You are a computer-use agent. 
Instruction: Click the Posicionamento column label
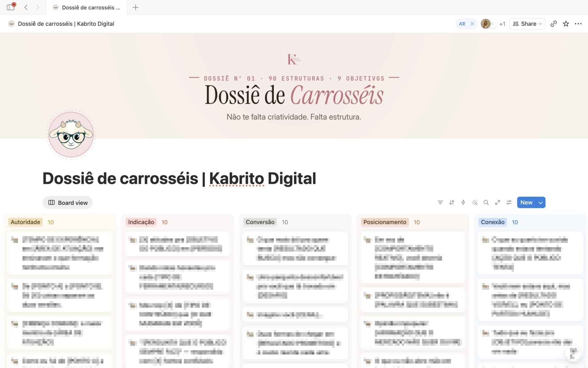click(385, 222)
